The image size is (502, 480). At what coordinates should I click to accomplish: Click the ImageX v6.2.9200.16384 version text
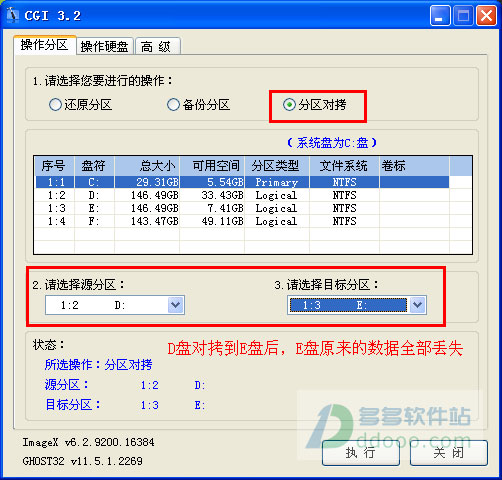coord(88,442)
